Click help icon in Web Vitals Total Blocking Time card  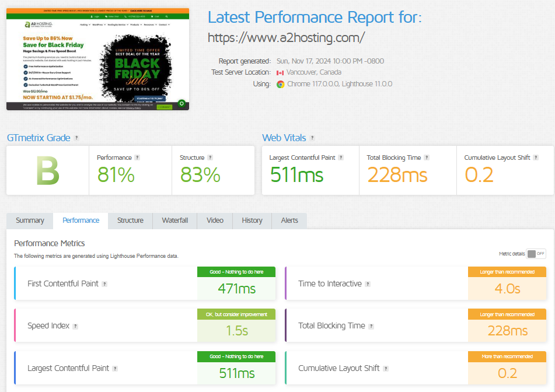(x=427, y=157)
